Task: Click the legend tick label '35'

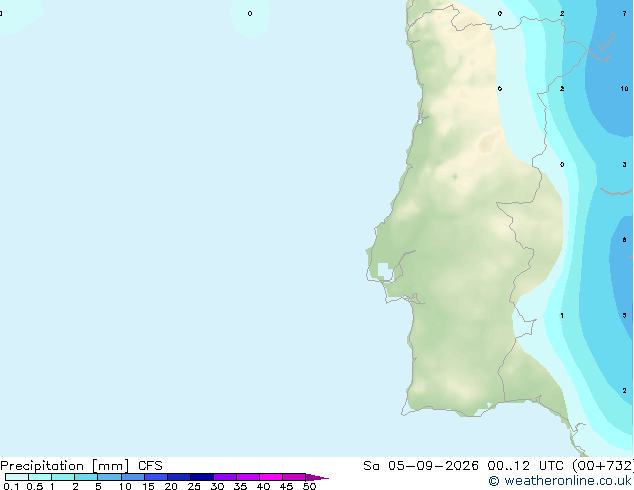Action: (x=240, y=486)
